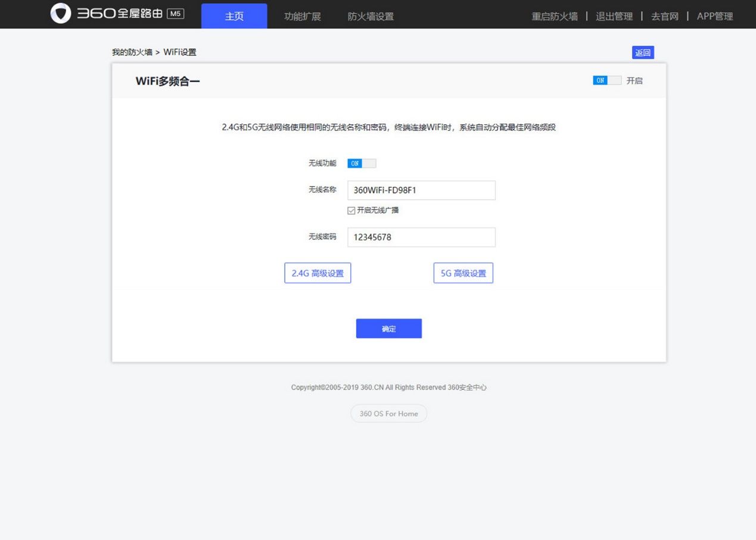This screenshot has width=756, height=540.
Task: Click the WiFi多频合一 heading
Action: 168,81
